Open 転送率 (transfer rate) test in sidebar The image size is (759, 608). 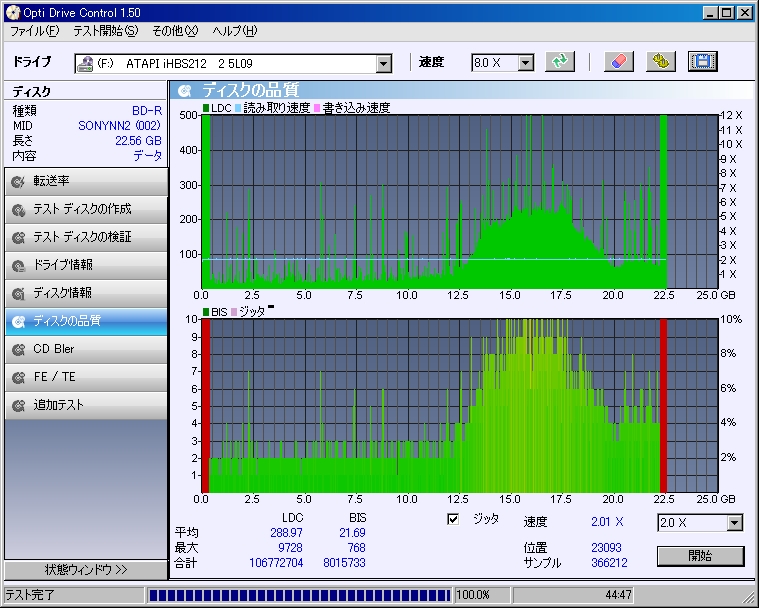[85, 181]
